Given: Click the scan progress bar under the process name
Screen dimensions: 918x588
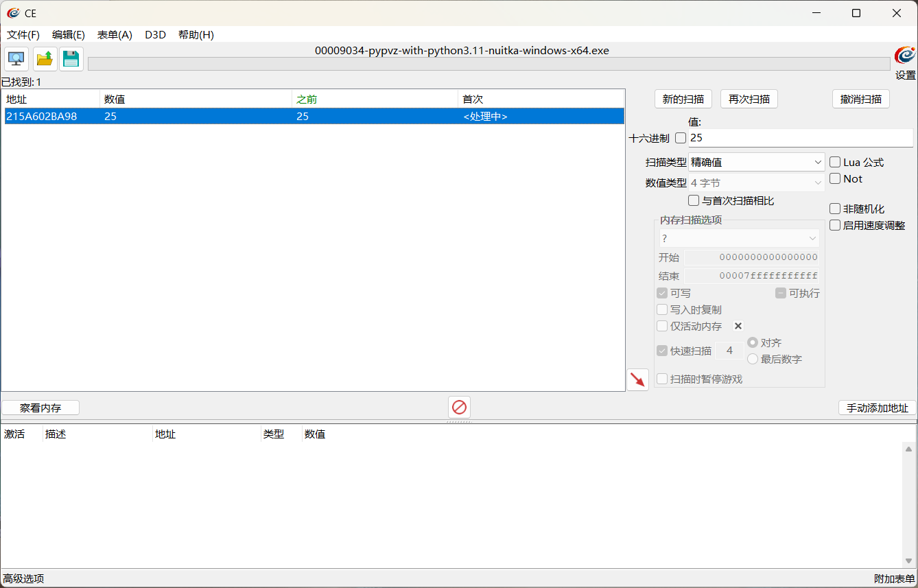Looking at the screenshot, I should 489,64.
